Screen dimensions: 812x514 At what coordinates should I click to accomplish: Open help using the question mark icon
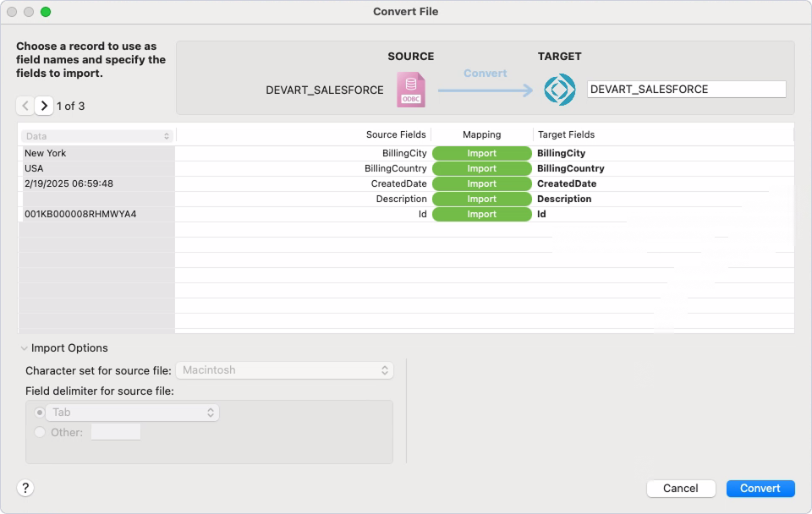point(25,488)
